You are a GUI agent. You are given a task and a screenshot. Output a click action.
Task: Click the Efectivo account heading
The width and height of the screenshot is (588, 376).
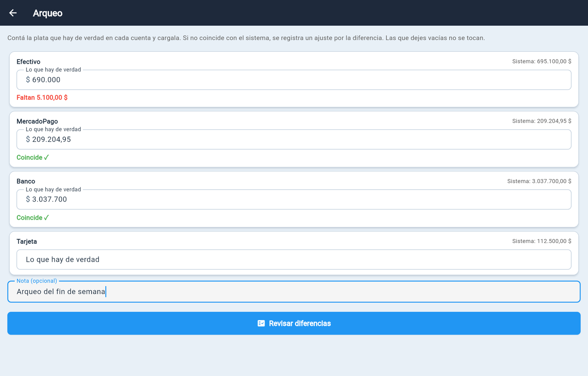[x=29, y=62]
